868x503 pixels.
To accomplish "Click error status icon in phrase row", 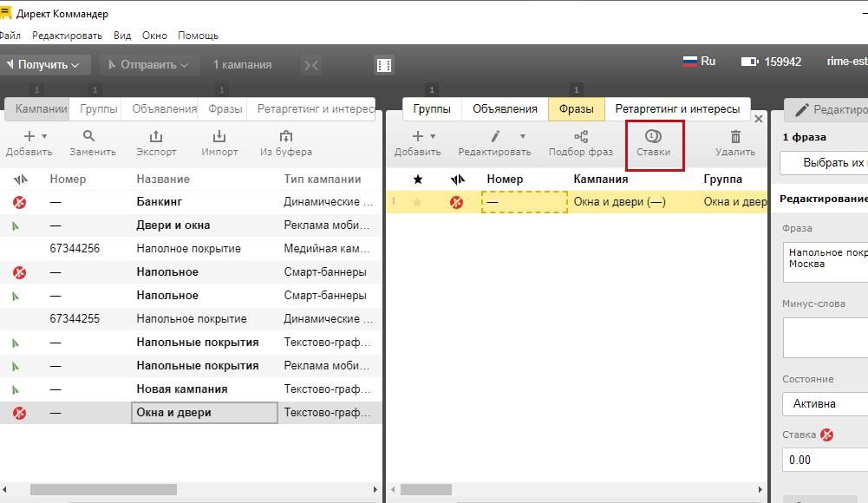I will (457, 203).
